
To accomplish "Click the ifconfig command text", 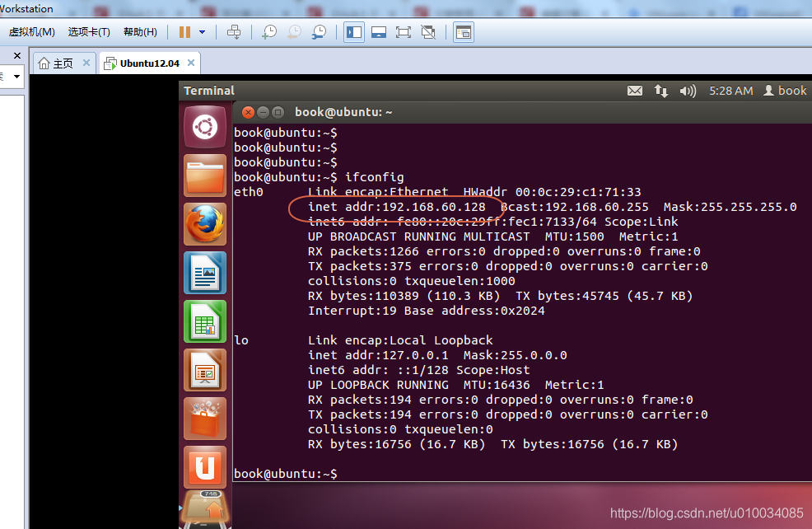I will [375, 177].
